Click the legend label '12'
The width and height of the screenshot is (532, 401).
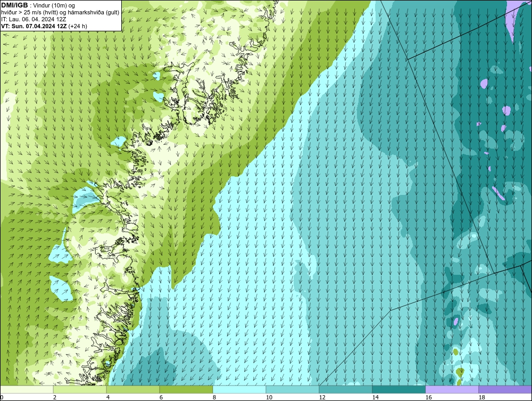point(322,397)
